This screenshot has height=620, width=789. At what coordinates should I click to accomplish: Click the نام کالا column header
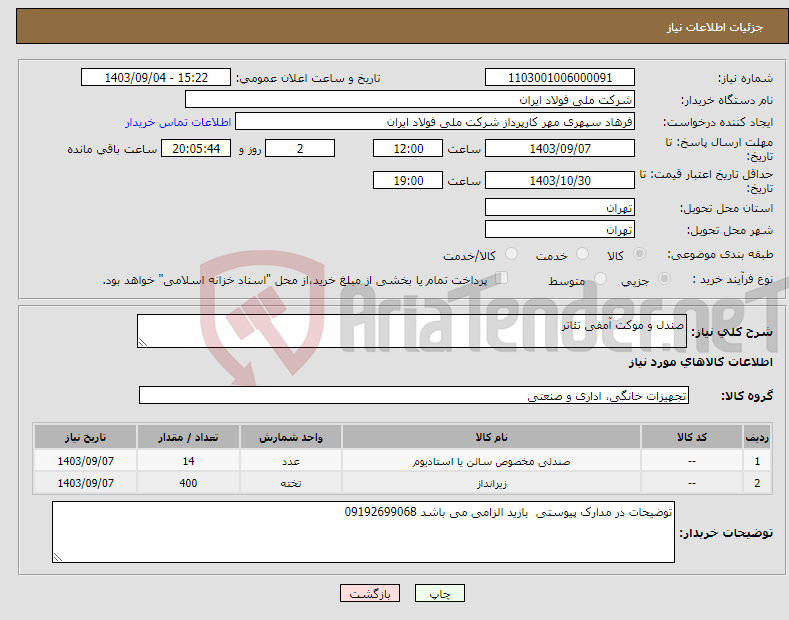[x=491, y=437]
